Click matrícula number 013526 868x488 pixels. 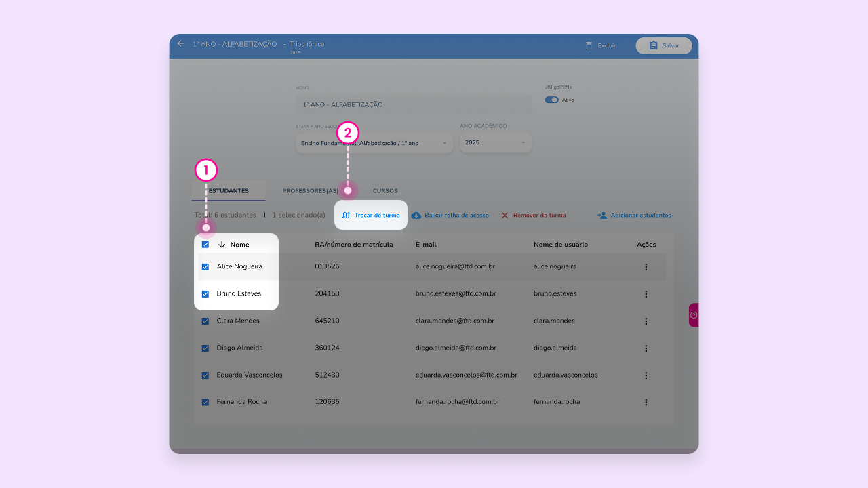point(327,267)
